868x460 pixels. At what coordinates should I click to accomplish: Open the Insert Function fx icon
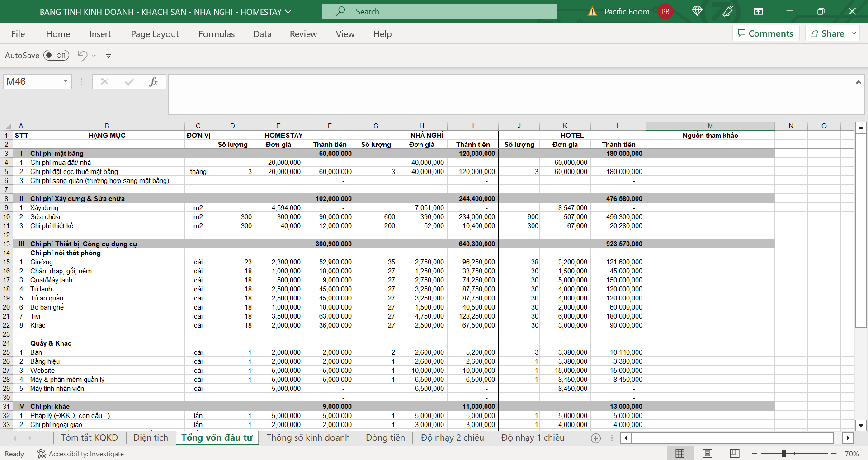point(153,82)
